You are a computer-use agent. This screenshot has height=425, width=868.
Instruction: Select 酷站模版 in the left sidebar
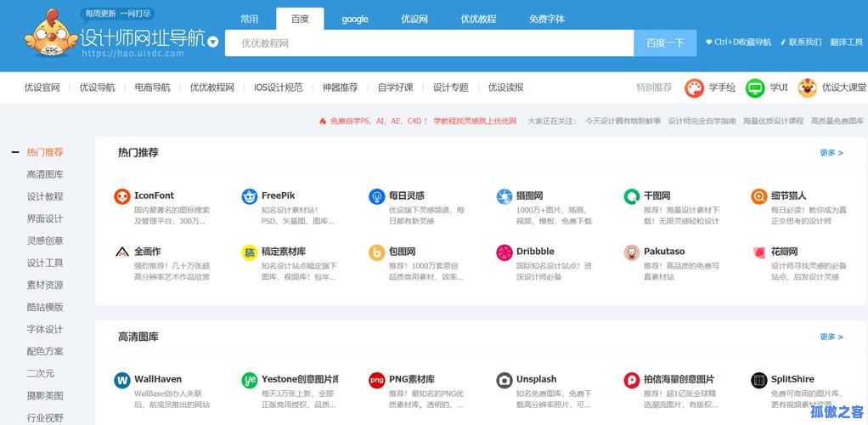[x=45, y=308]
